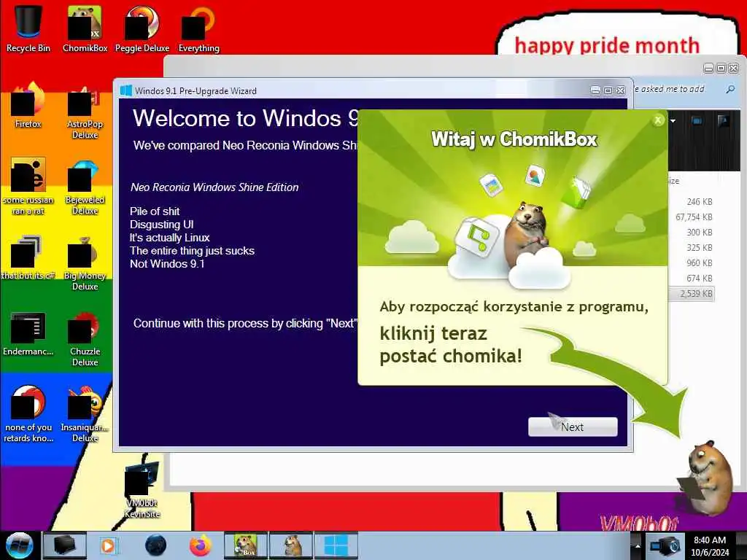The width and height of the screenshot is (747, 560).
Task: Open the dark blue globe taskbar icon
Action: click(155, 545)
